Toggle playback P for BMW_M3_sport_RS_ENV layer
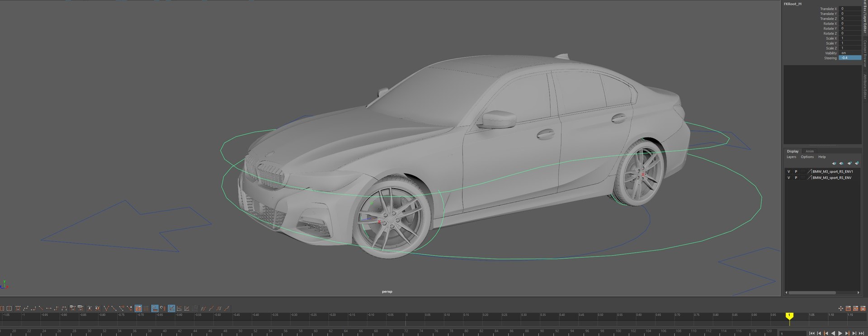The height and width of the screenshot is (336, 868). (796, 178)
